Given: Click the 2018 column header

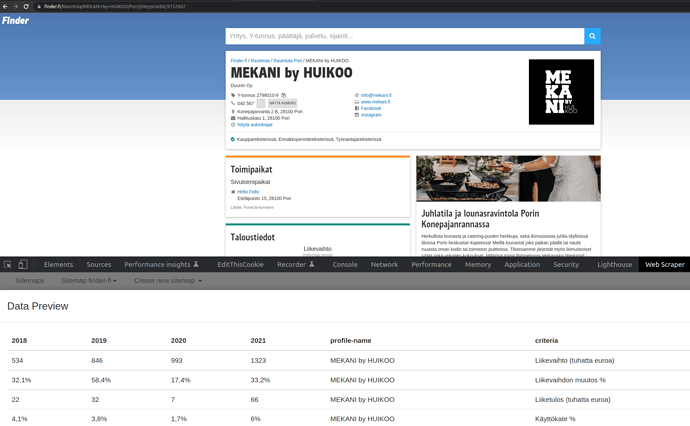Looking at the screenshot, I should pyautogui.click(x=19, y=341).
